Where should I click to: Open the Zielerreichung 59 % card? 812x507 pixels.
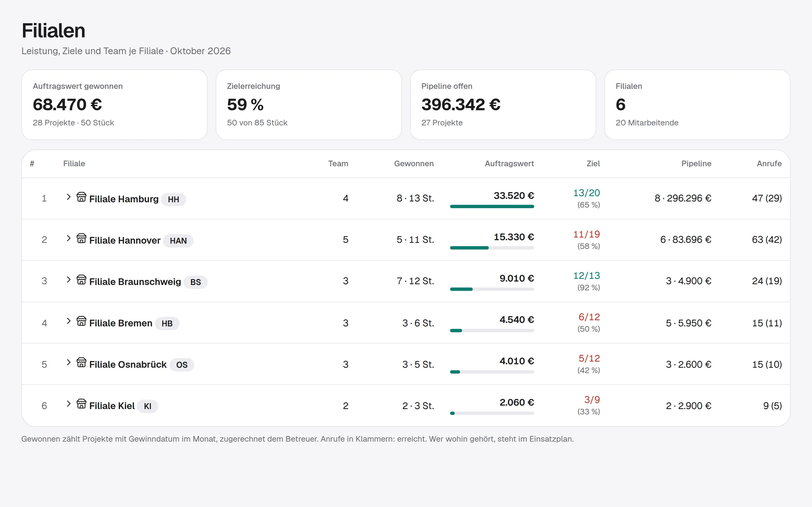[309, 105]
